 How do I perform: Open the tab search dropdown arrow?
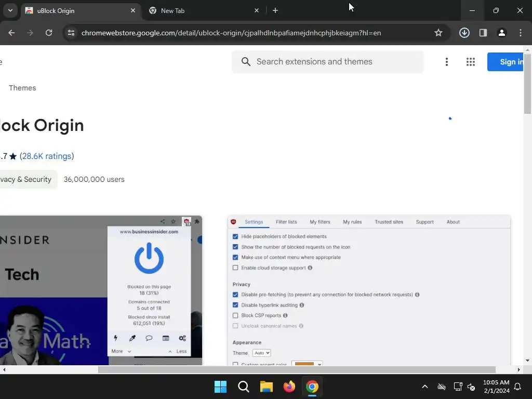coord(10,10)
